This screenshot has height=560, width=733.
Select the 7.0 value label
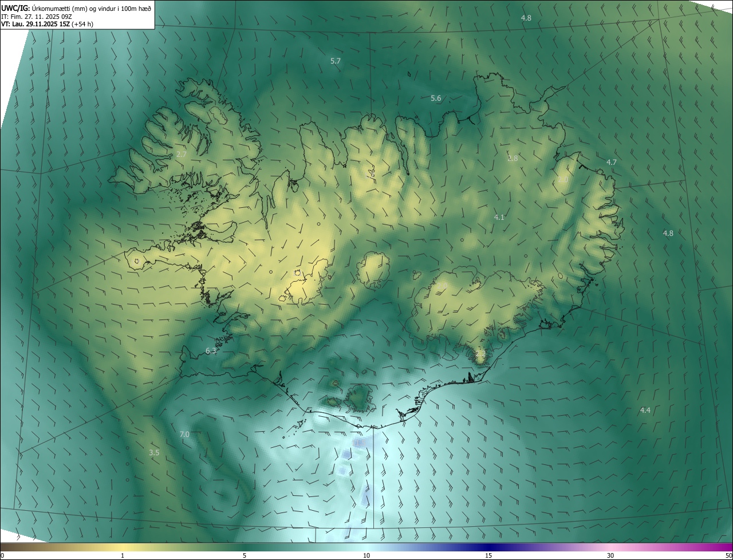[184, 435]
